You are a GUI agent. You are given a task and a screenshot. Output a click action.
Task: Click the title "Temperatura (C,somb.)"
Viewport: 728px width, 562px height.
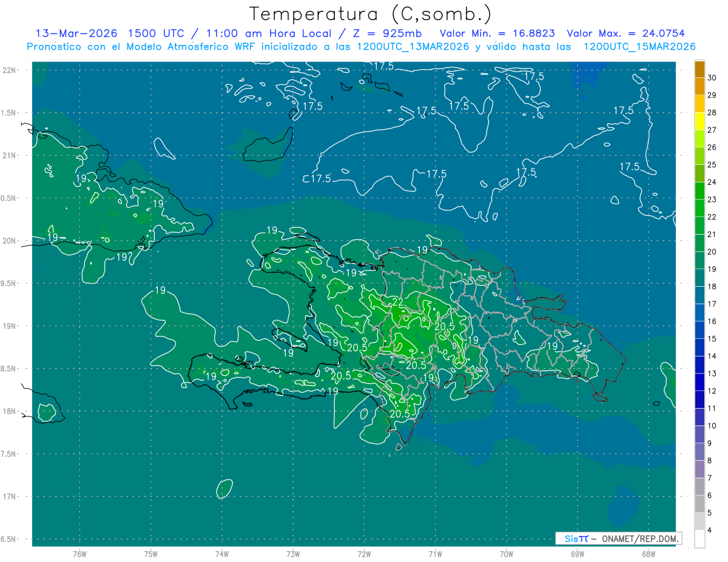click(371, 15)
